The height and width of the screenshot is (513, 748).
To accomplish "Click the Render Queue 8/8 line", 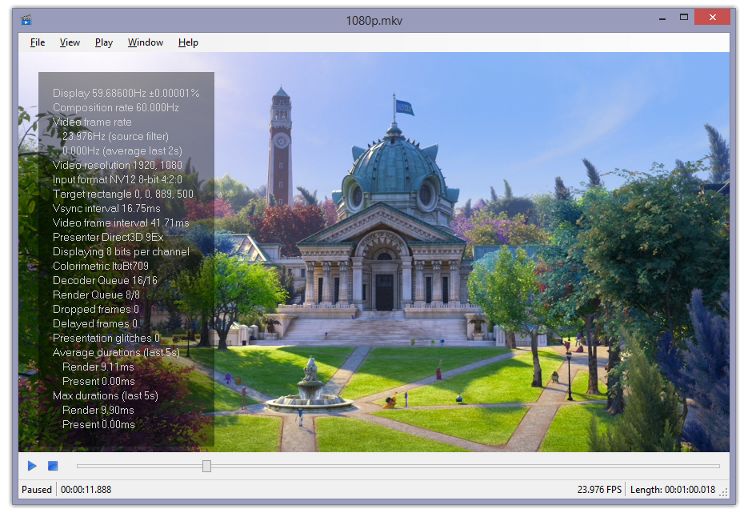I will pos(96,295).
